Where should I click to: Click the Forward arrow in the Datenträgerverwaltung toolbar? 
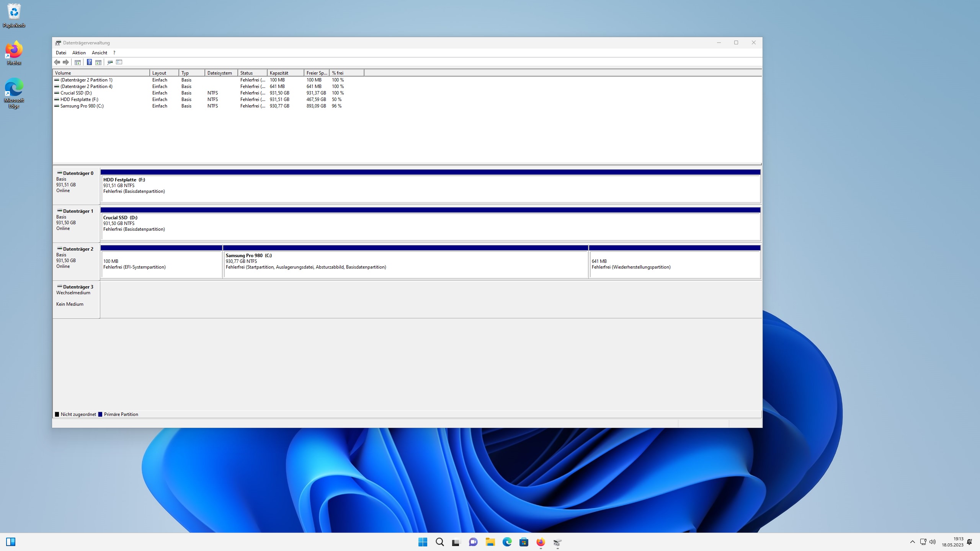(66, 62)
